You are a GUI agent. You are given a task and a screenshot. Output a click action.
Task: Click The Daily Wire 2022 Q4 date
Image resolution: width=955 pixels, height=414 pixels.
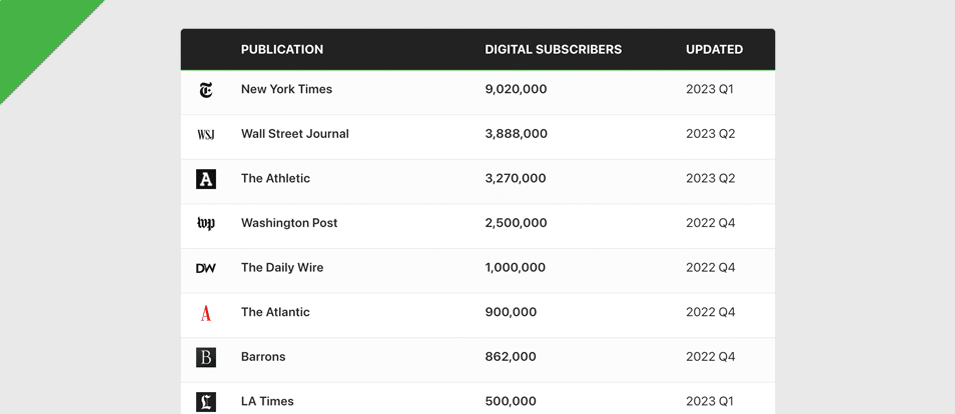click(x=711, y=267)
